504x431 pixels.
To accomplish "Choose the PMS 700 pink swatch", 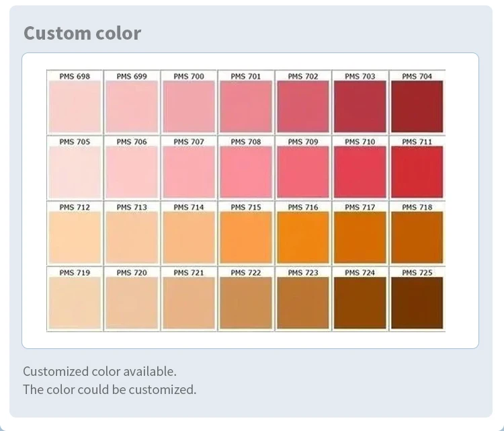I will 189,106.
